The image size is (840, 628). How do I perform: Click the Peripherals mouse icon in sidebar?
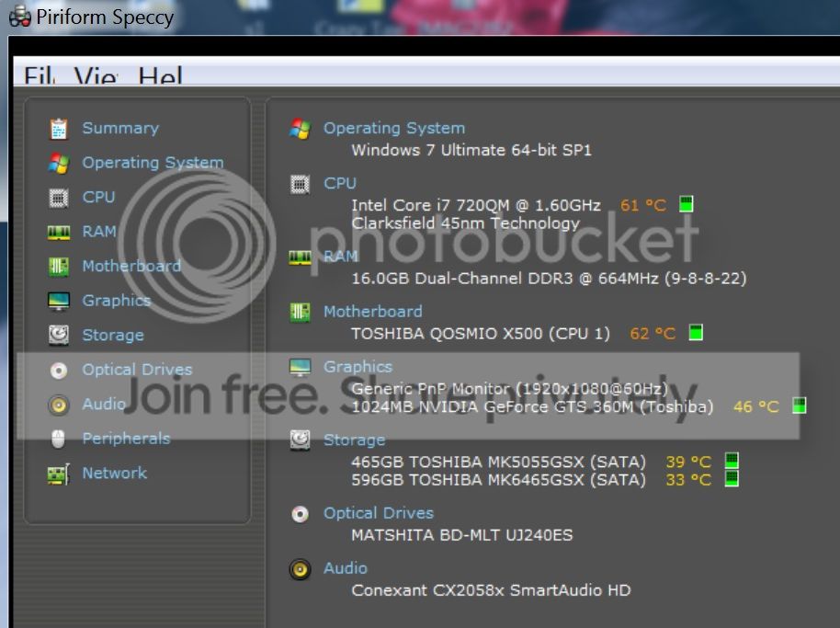pyautogui.click(x=59, y=439)
